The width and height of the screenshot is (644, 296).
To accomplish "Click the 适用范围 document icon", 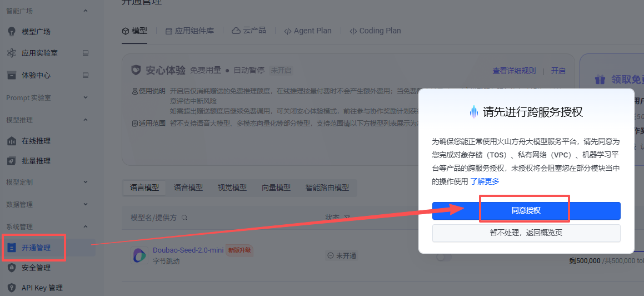I will [x=134, y=123].
